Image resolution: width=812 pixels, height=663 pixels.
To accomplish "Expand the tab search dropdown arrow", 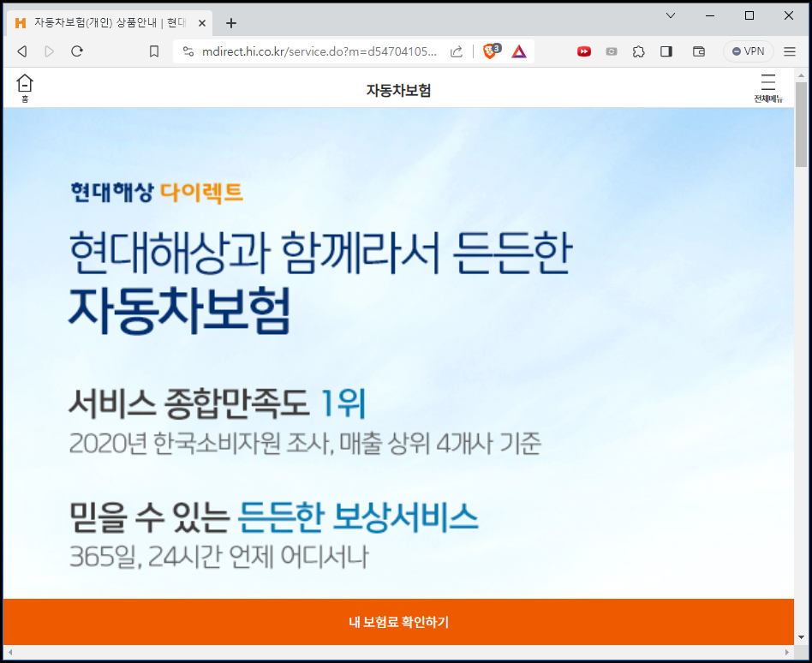I will pyautogui.click(x=670, y=15).
